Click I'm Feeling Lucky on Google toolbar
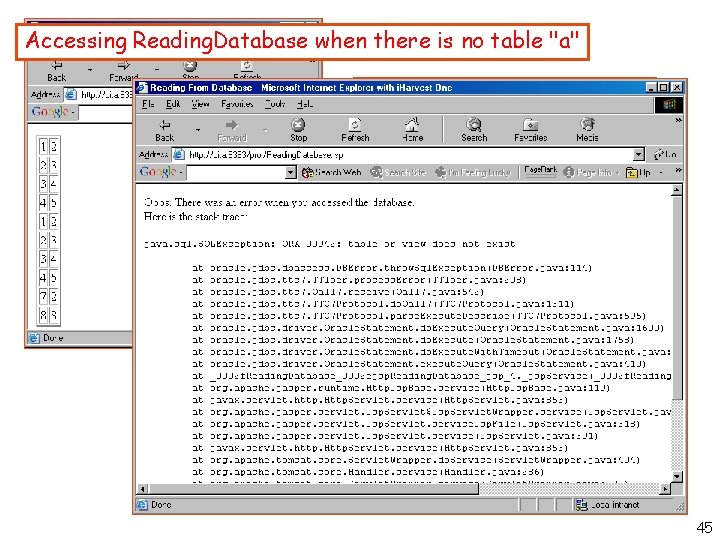 [x=473, y=173]
